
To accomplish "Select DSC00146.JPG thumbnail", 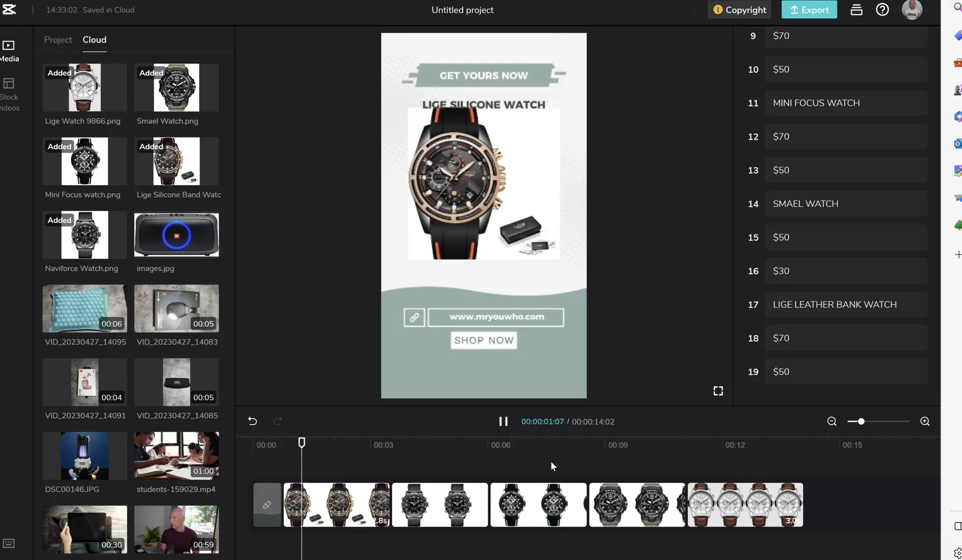I will tap(85, 456).
